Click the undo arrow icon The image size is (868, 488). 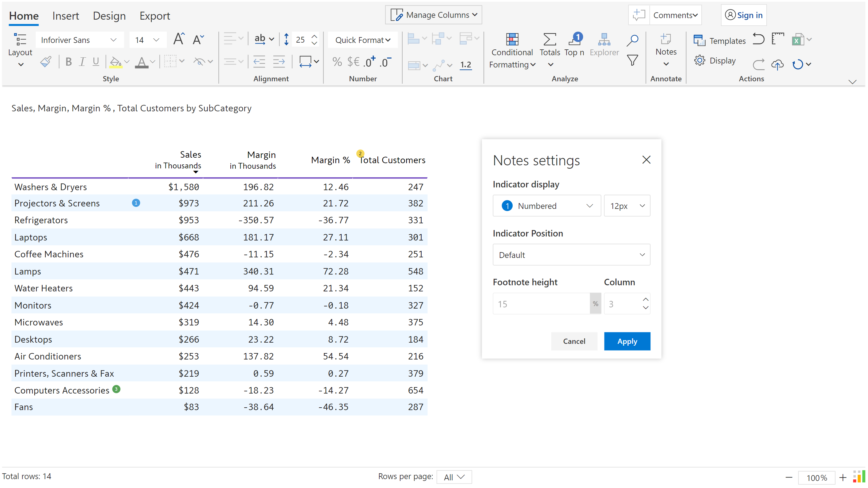(759, 39)
